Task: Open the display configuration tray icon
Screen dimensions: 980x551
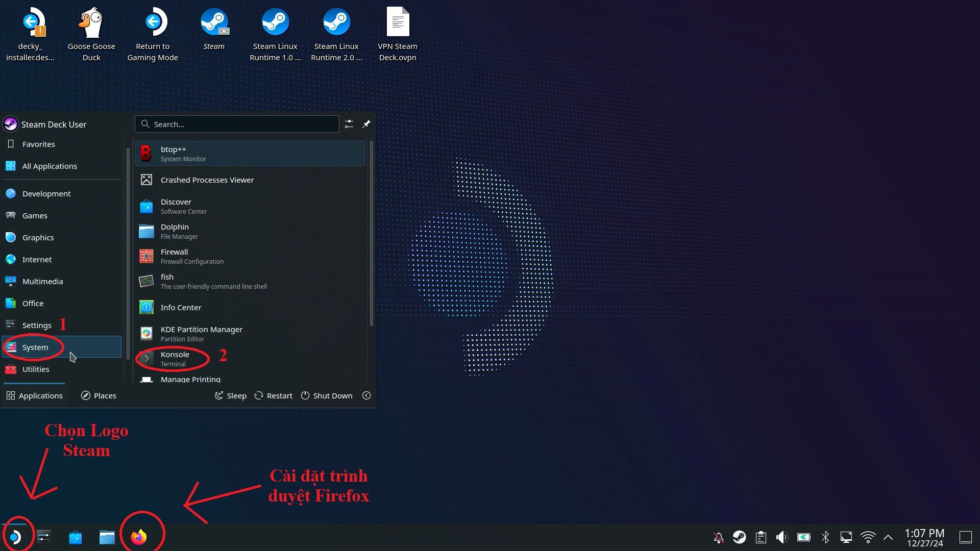Action: tap(846, 537)
